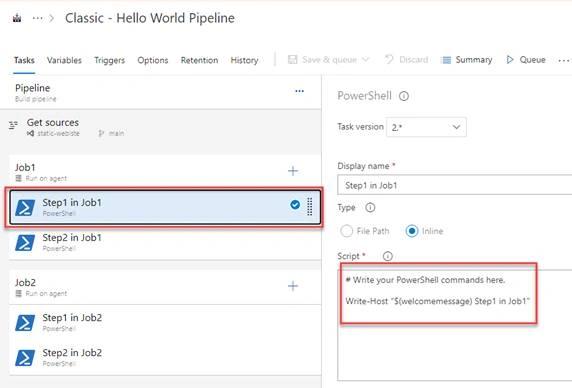Click inside the Script text area
Image resolution: width=572 pixels, height=388 pixels.
tap(455, 325)
